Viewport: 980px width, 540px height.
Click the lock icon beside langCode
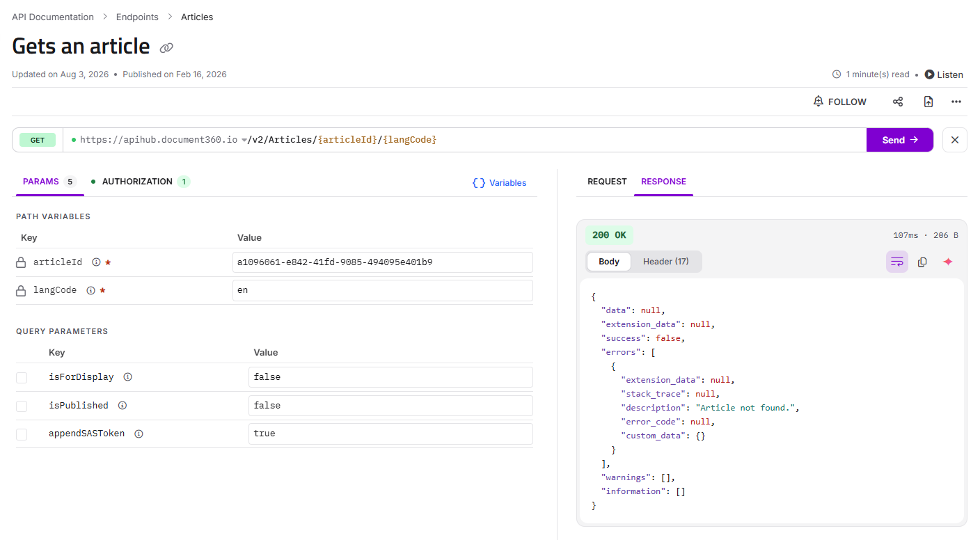click(x=22, y=290)
